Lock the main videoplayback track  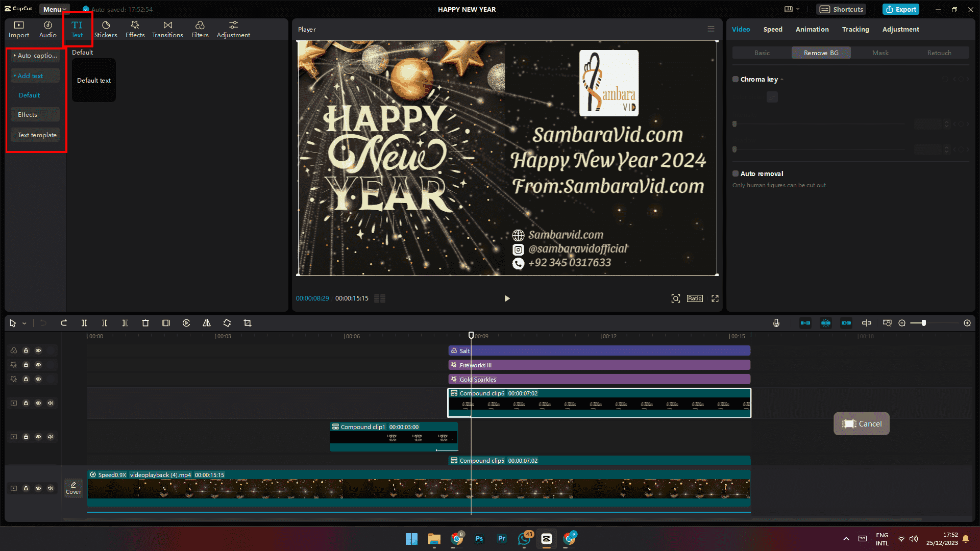click(x=26, y=488)
